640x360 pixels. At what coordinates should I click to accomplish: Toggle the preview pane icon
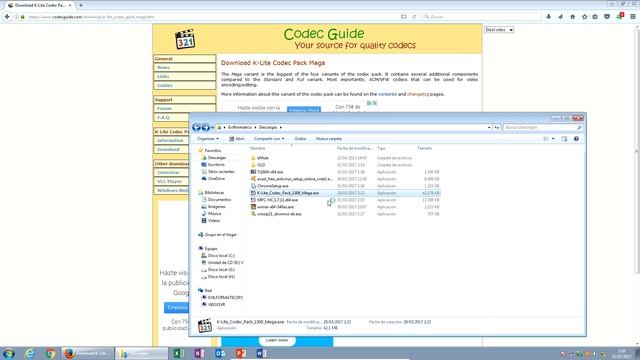click(564, 139)
